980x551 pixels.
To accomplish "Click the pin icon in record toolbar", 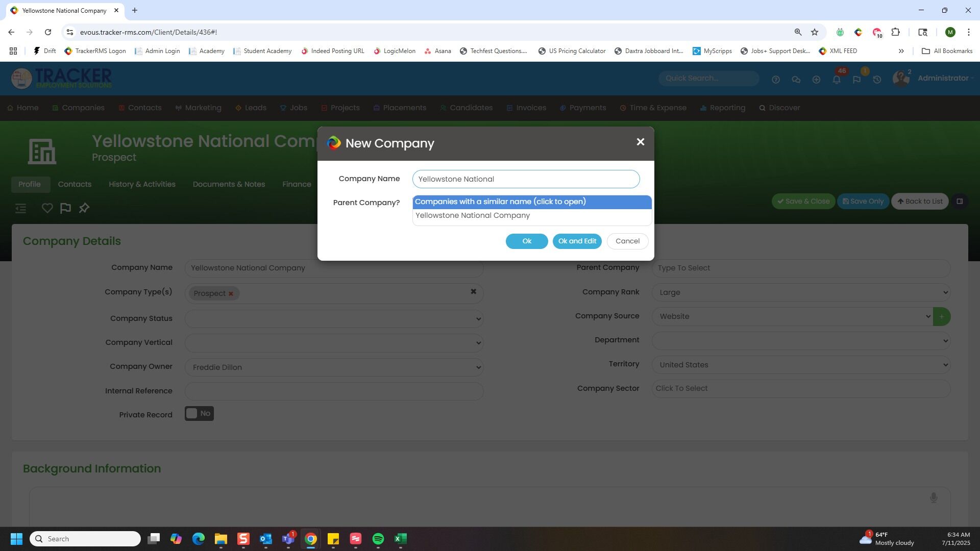I will tap(84, 208).
